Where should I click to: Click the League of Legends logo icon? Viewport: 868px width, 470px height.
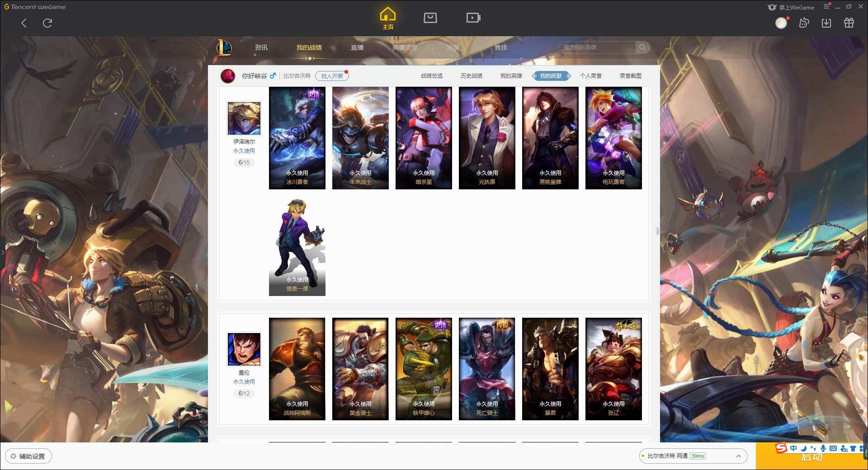click(x=224, y=47)
